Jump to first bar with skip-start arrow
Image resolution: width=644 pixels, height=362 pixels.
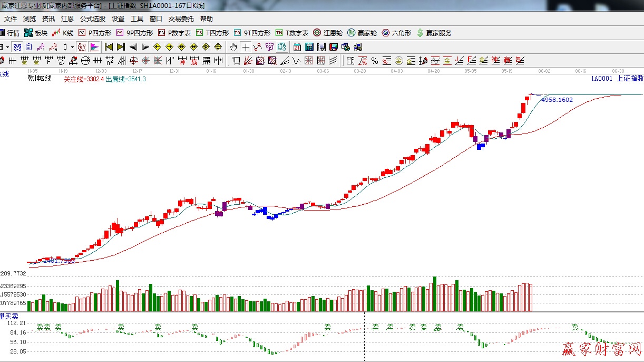point(109,47)
